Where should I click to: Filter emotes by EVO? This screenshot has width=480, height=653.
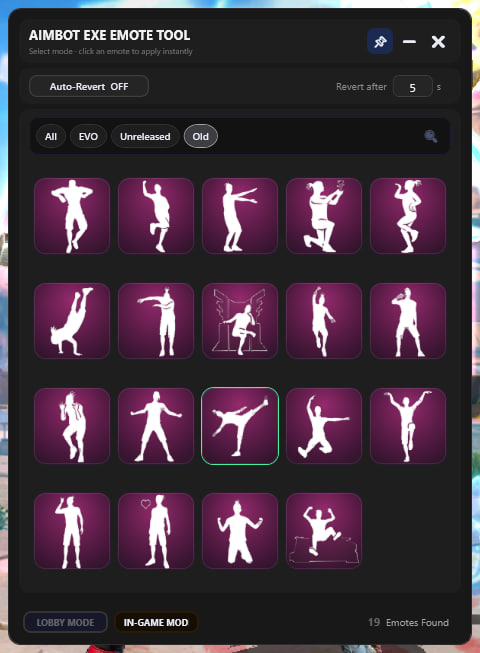(88, 136)
